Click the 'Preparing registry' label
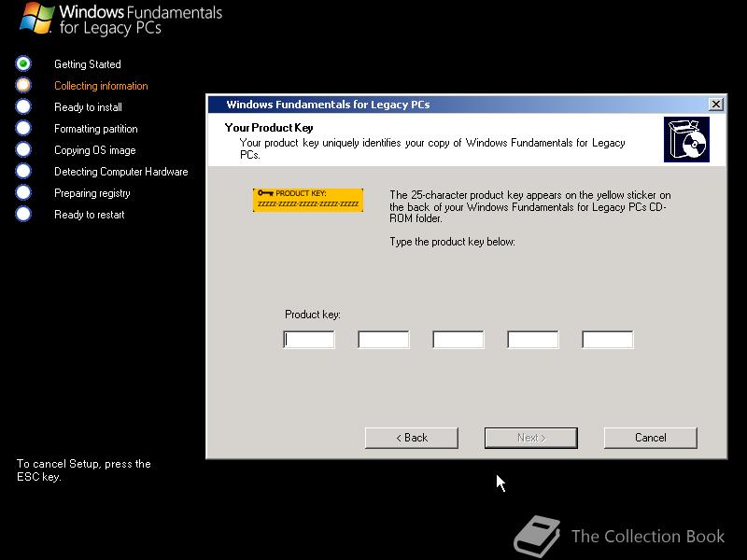This screenshot has width=747, height=560. click(x=92, y=193)
